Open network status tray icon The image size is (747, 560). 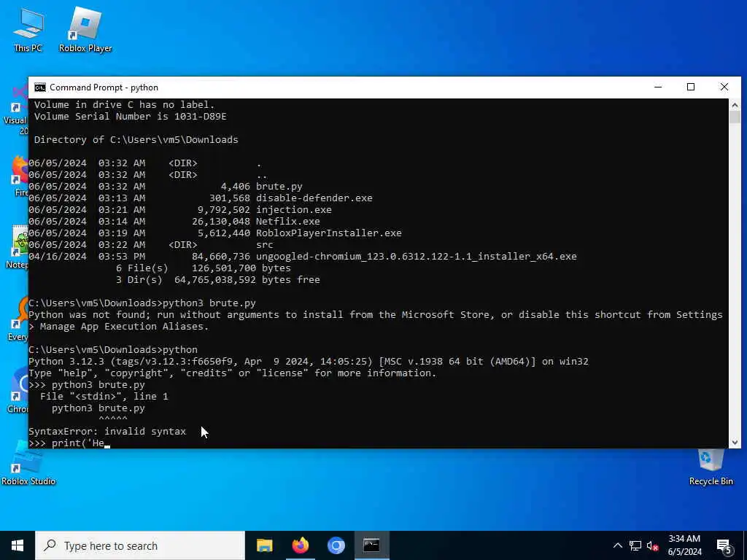pos(635,545)
